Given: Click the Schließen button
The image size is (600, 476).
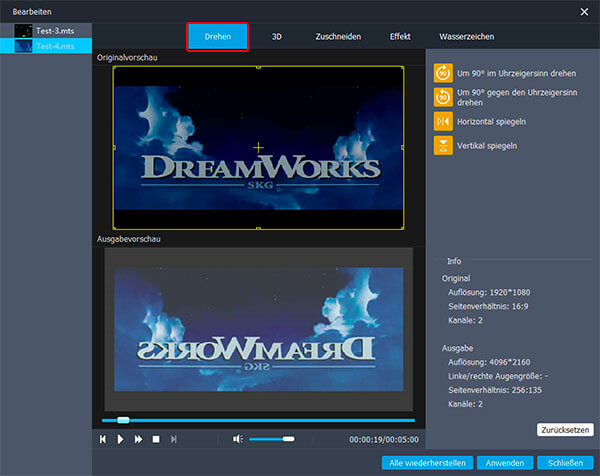Looking at the screenshot, I should tap(565, 463).
